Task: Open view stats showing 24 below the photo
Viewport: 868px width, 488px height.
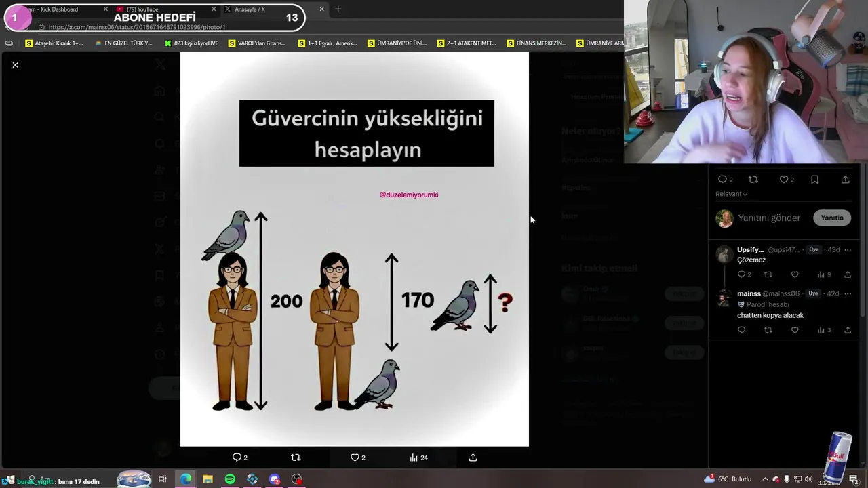Action: click(418, 457)
